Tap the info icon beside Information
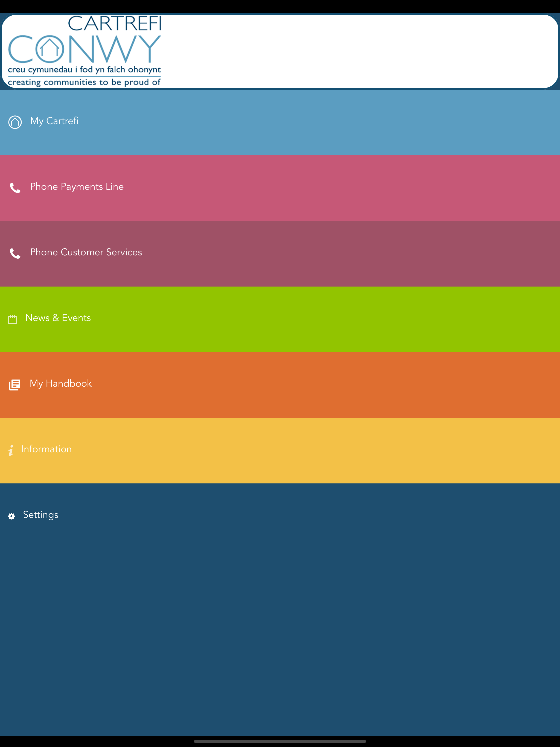The height and width of the screenshot is (747, 560). point(11,450)
